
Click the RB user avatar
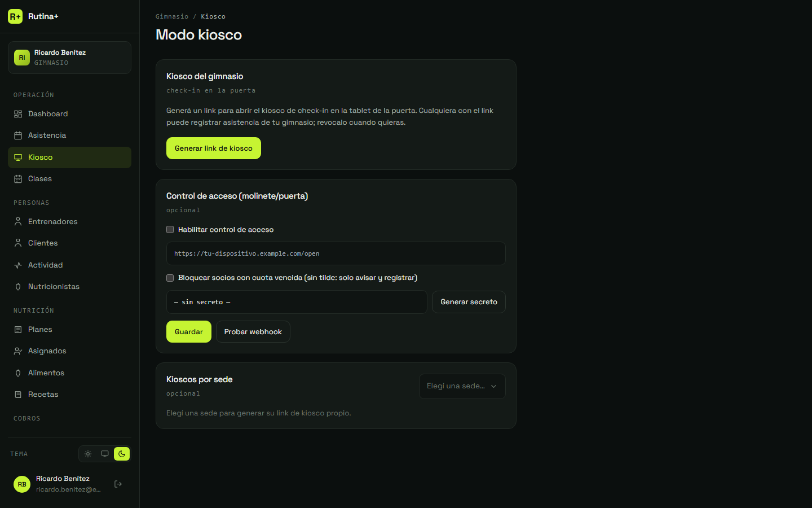coord(22,484)
